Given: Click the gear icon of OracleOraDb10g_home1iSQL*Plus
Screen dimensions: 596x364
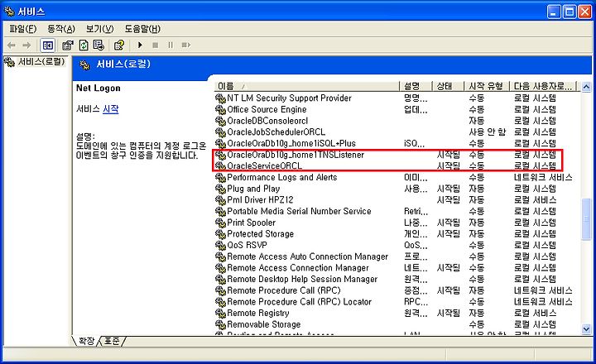Looking at the screenshot, I should point(220,144).
